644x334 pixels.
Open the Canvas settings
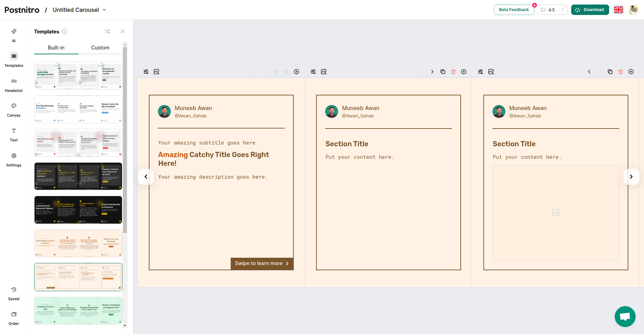pos(14,110)
